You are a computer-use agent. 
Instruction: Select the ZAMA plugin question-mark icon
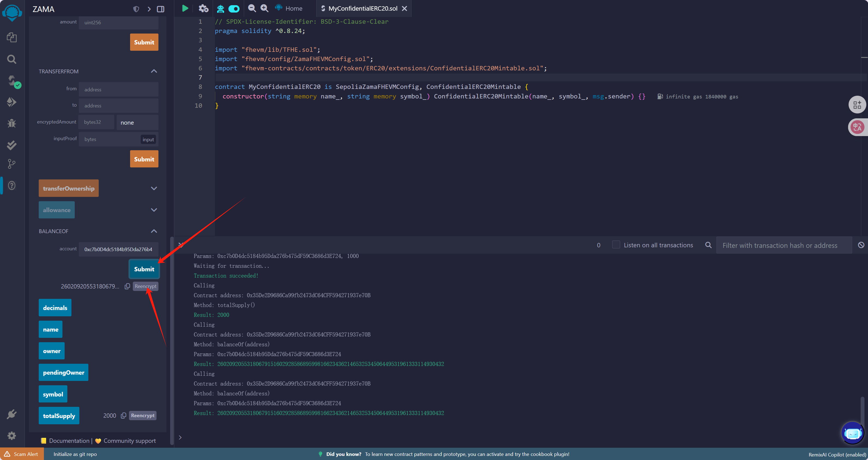pyautogui.click(x=12, y=185)
